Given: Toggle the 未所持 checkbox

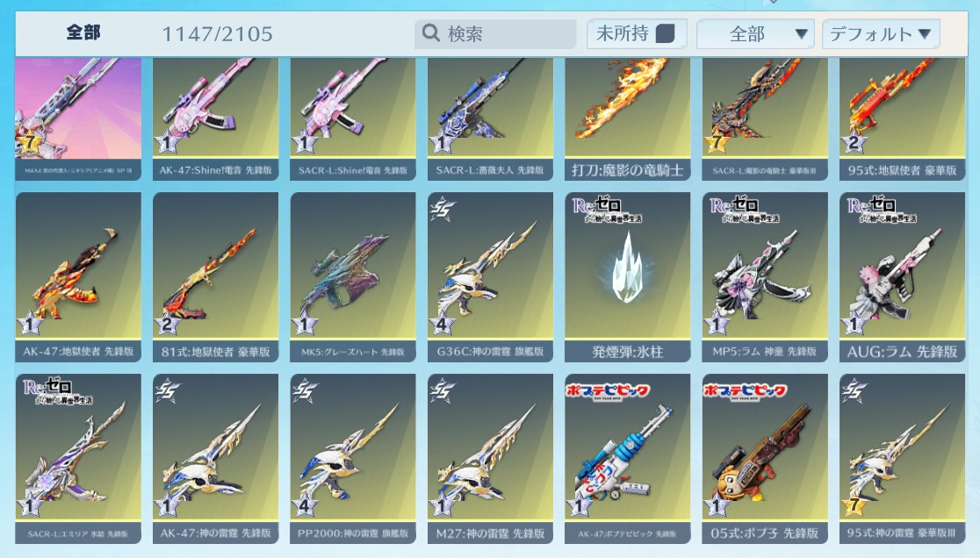Looking at the screenshot, I should coord(665,33).
